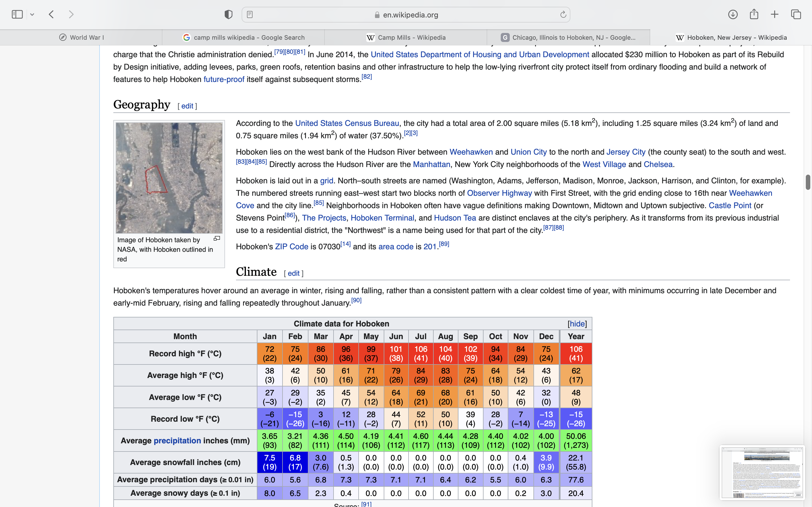Edit the Geography section

coord(187,106)
